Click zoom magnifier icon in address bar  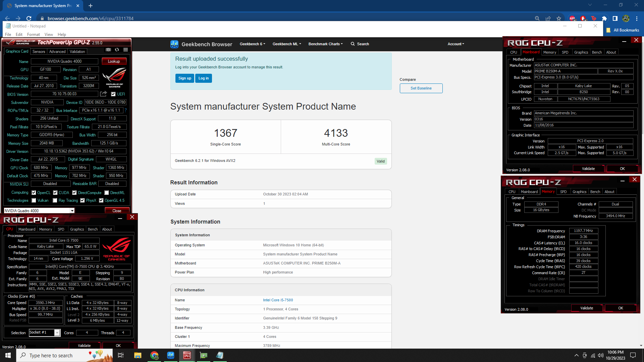(537, 18)
